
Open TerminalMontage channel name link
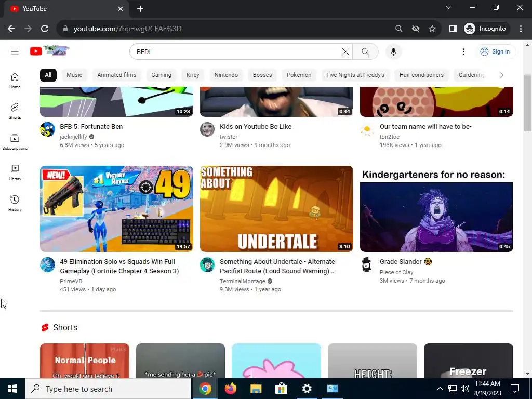pos(242,281)
